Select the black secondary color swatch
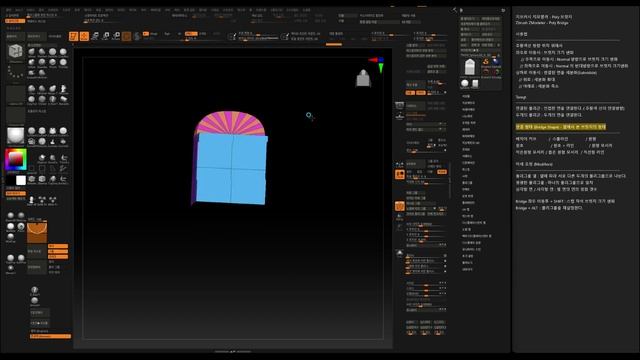 [11, 180]
